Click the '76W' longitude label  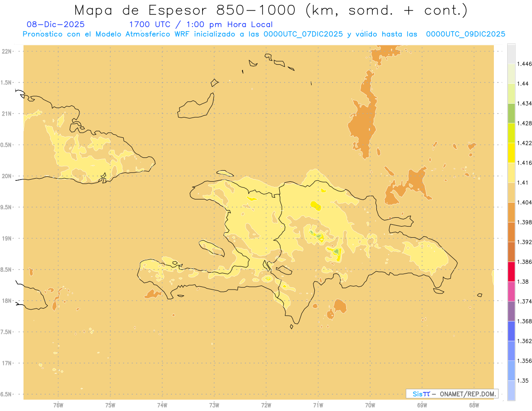pos(58,405)
